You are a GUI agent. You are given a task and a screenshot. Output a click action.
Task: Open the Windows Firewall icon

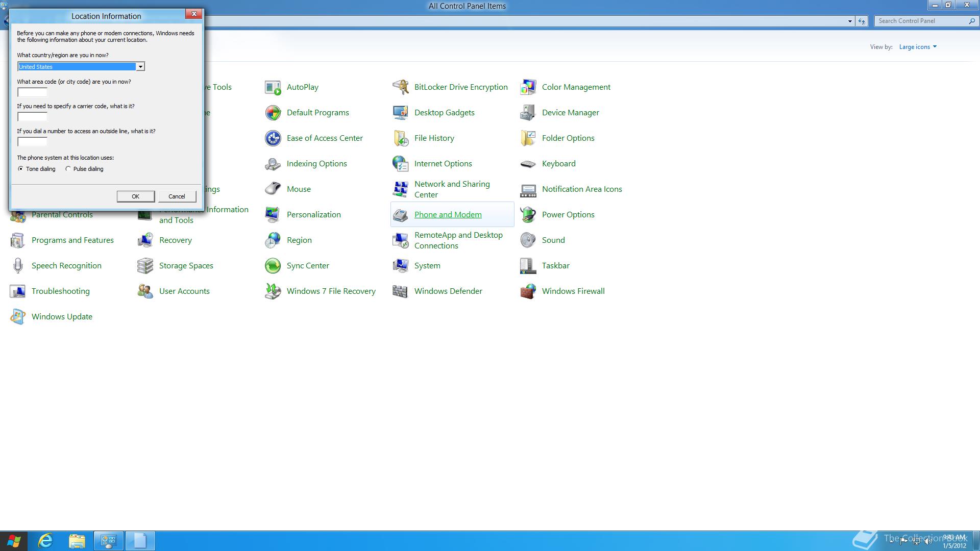click(528, 291)
